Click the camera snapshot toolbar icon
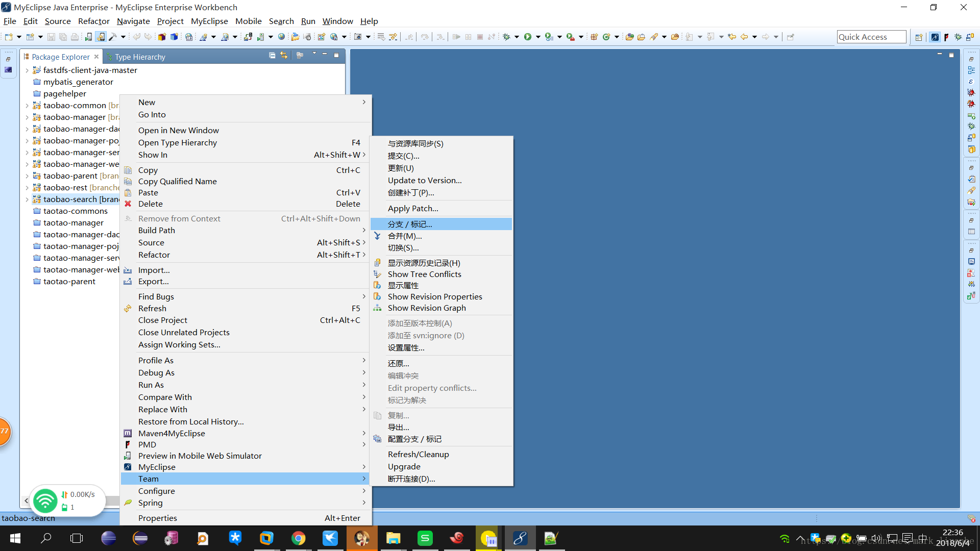Screen dimensions: 980x551 pyautogui.click(x=358, y=37)
